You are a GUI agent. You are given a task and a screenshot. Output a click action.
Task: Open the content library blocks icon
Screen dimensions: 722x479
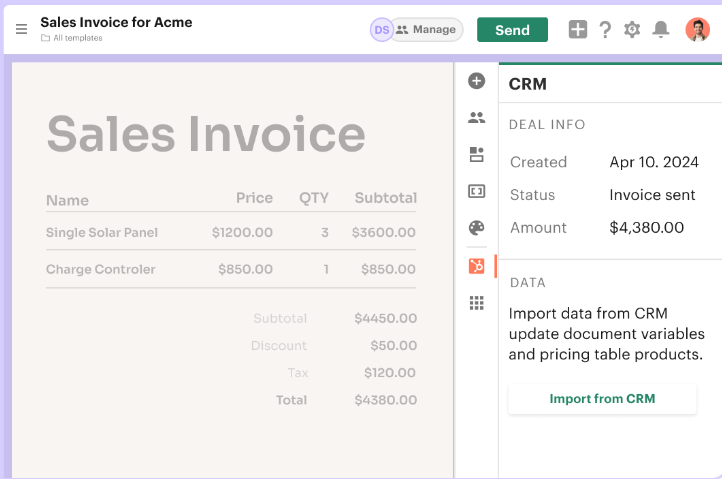[x=477, y=155]
